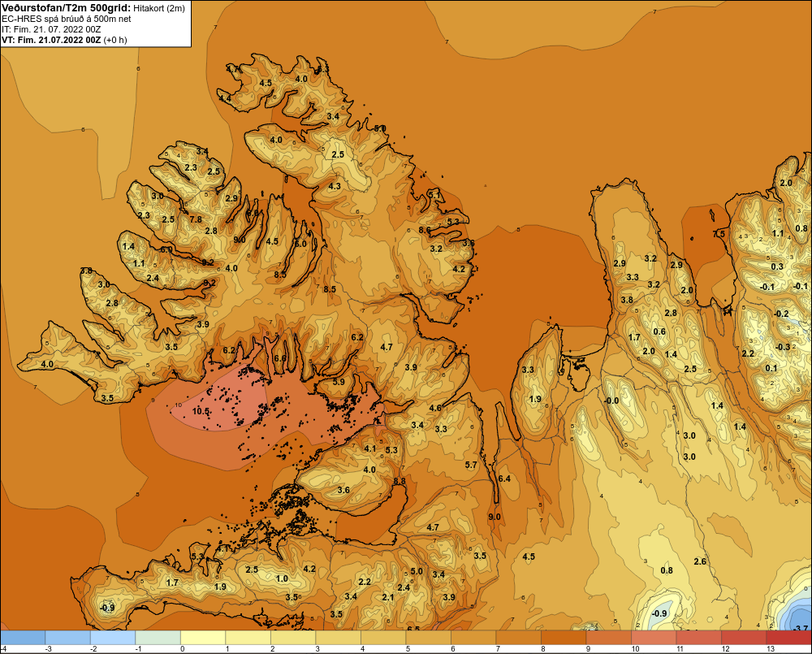The width and height of the screenshot is (812, 654).
Task: Click the 4.6 temperature value
Action: point(435,408)
